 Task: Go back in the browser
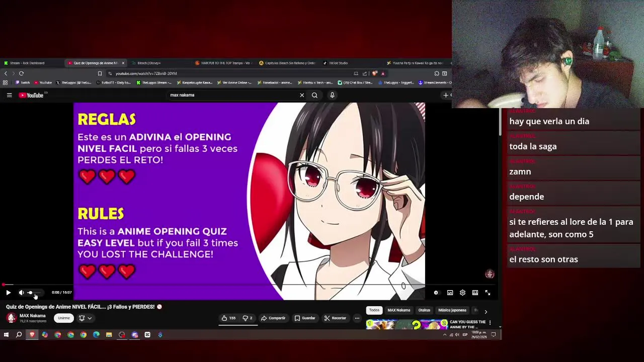(x=6, y=73)
